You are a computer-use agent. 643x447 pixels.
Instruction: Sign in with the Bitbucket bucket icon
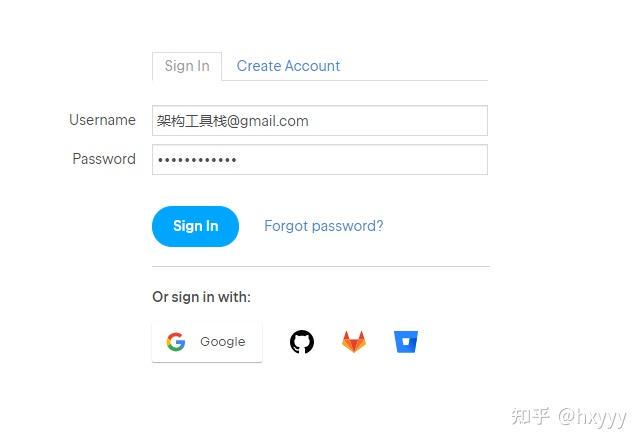[x=406, y=342]
